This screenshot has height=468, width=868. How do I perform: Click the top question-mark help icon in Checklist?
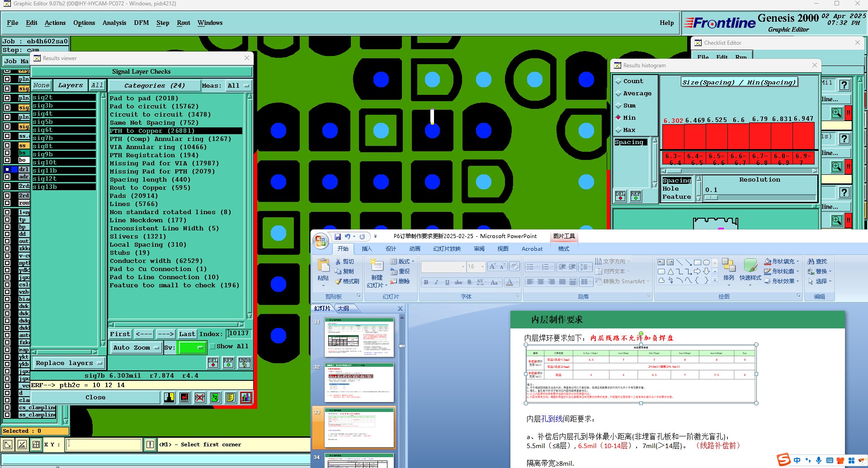(x=844, y=85)
